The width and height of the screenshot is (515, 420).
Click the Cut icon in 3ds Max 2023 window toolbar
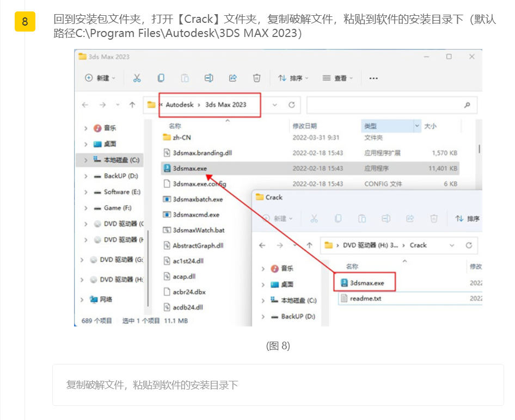pos(137,78)
